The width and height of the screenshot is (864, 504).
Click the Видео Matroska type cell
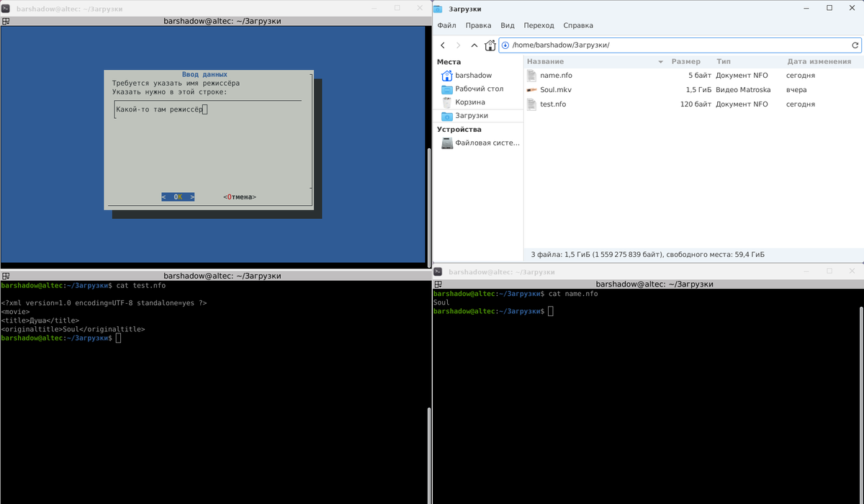click(743, 90)
